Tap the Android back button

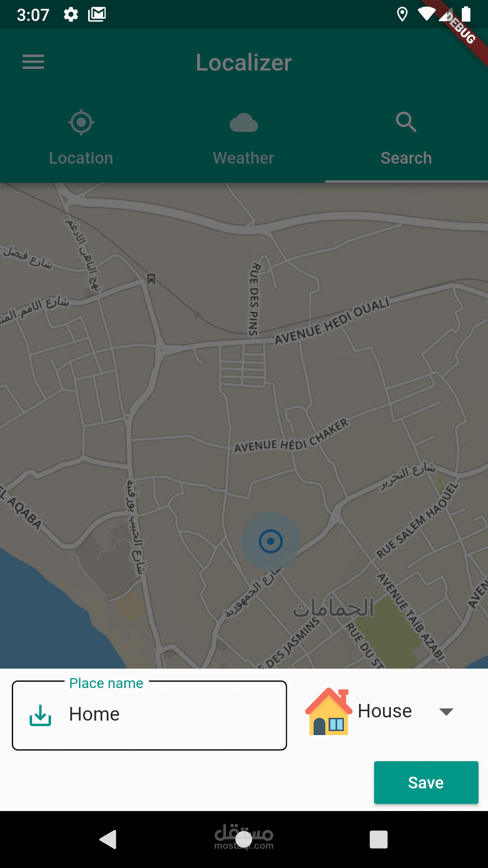tap(108, 840)
